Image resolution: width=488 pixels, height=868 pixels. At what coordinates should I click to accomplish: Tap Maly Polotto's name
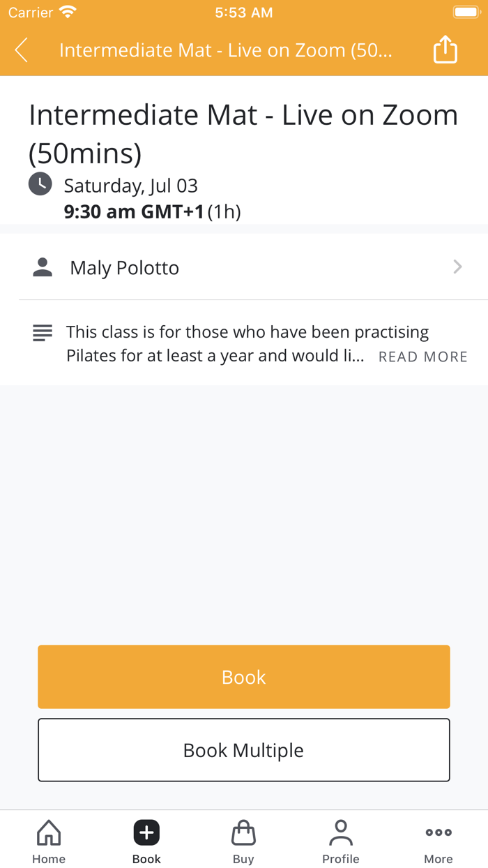coord(123,267)
